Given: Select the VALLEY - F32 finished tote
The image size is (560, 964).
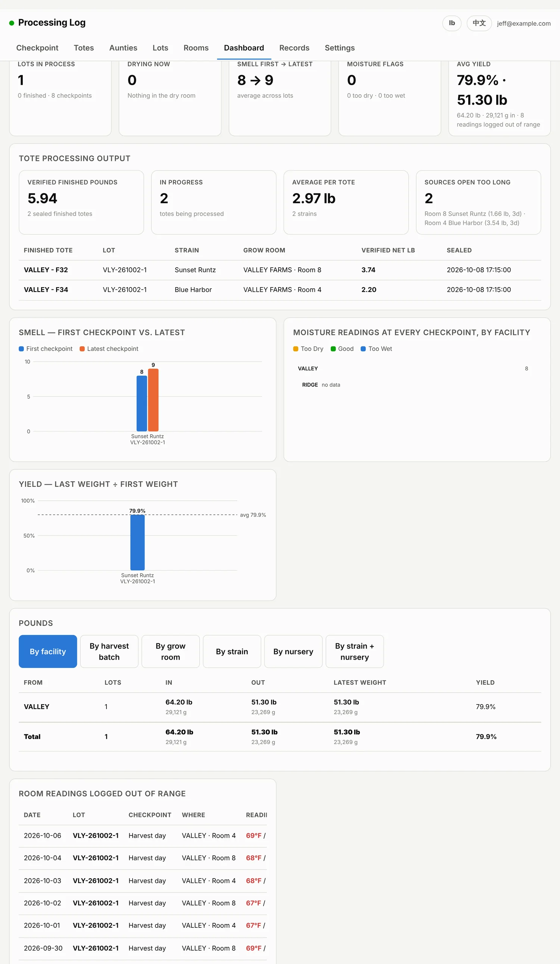Looking at the screenshot, I should (46, 270).
